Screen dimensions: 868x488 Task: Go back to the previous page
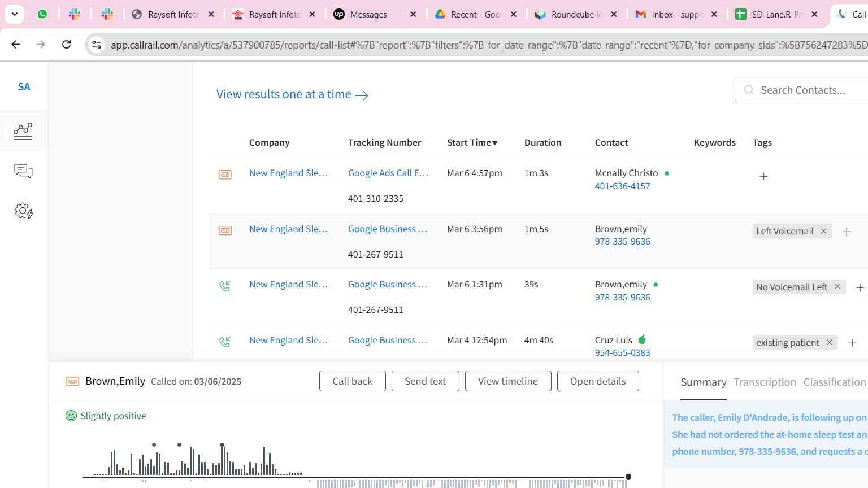point(16,44)
